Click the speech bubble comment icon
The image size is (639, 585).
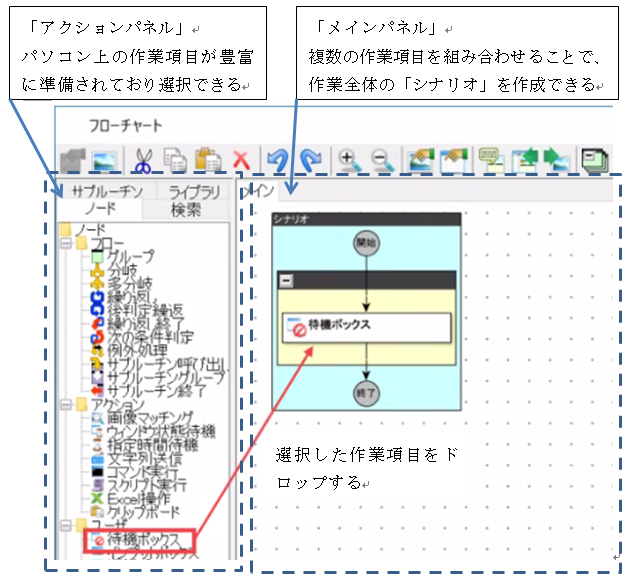491,160
